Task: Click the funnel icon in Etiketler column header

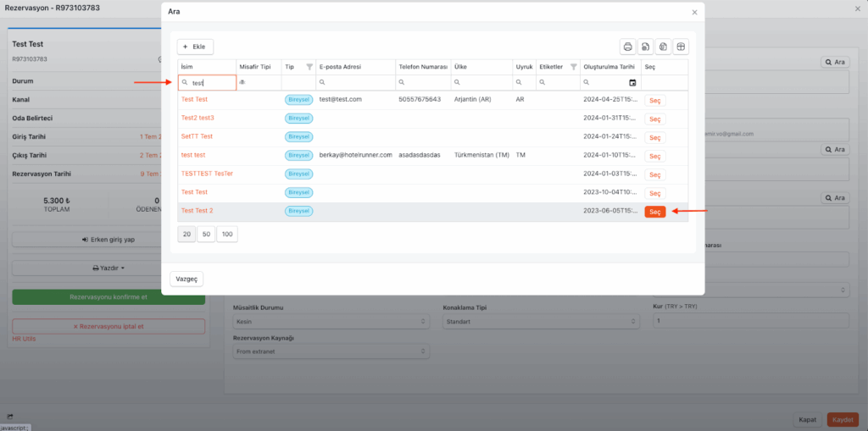Action: pos(573,67)
